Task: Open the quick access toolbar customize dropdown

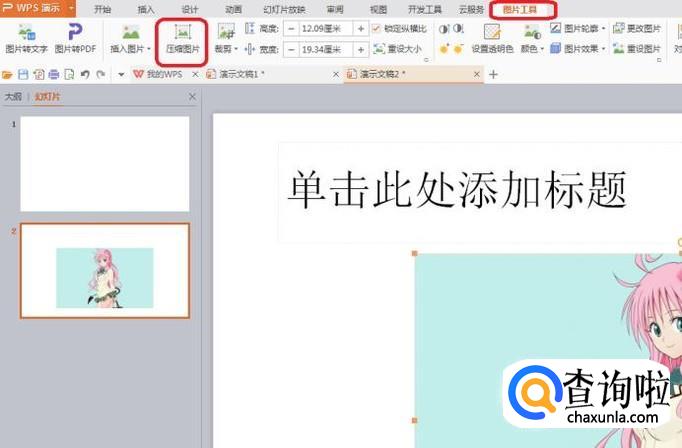Action: click(121, 75)
